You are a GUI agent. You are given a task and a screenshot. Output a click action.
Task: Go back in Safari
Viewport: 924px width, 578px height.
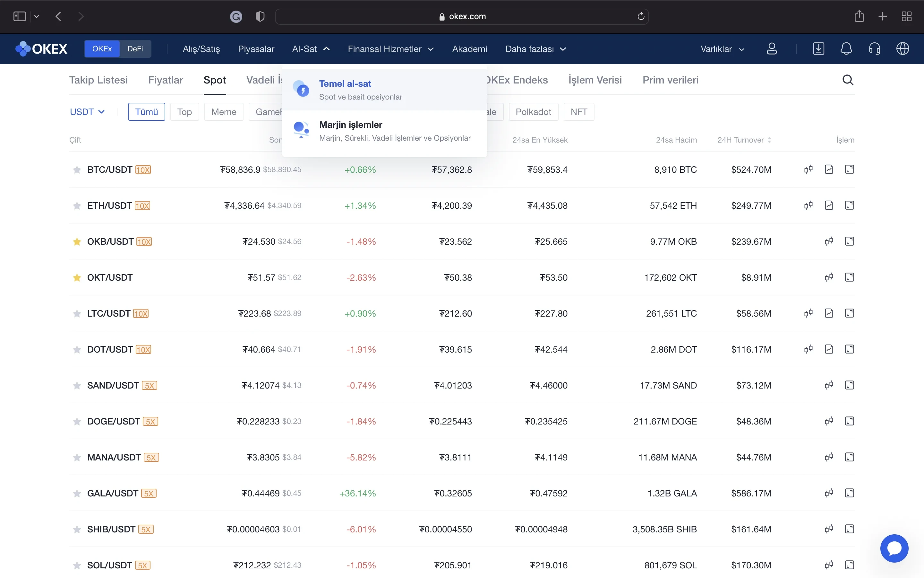point(58,16)
